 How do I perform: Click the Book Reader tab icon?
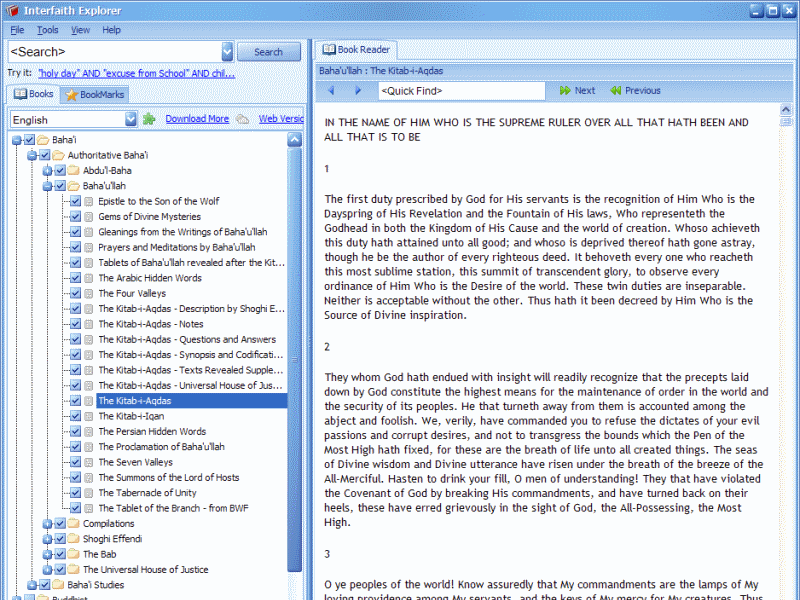(x=329, y=49)
